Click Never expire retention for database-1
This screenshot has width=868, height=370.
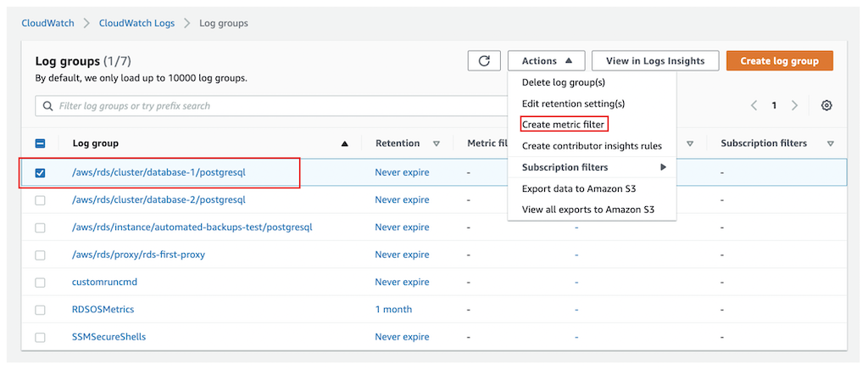coord(402,173)
